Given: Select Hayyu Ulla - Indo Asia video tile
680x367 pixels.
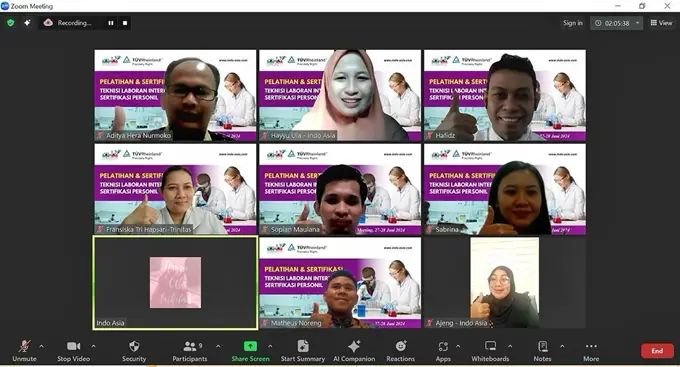Looking at the screenshot, I should [x=340, y=95].
